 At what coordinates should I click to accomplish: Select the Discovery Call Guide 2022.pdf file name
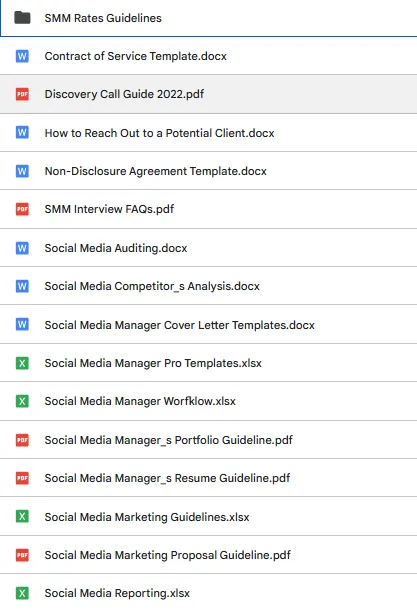coord(124,94)
